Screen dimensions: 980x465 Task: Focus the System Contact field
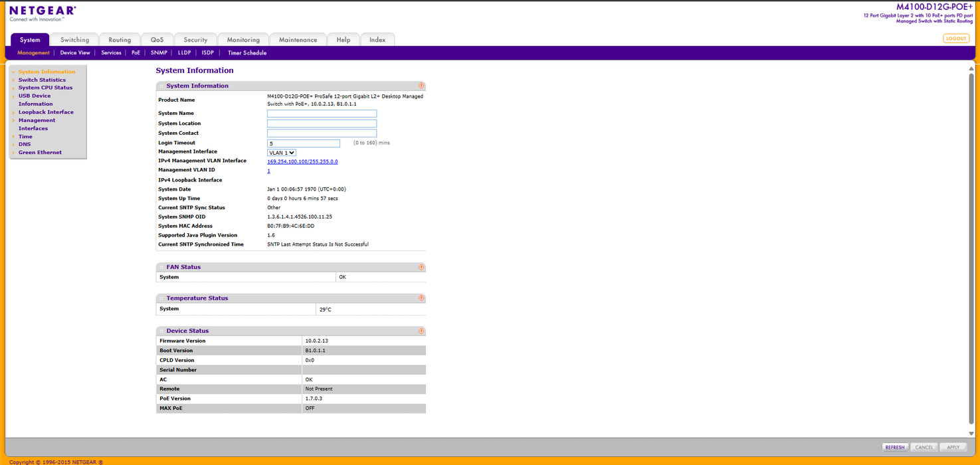tap(322, 134)
